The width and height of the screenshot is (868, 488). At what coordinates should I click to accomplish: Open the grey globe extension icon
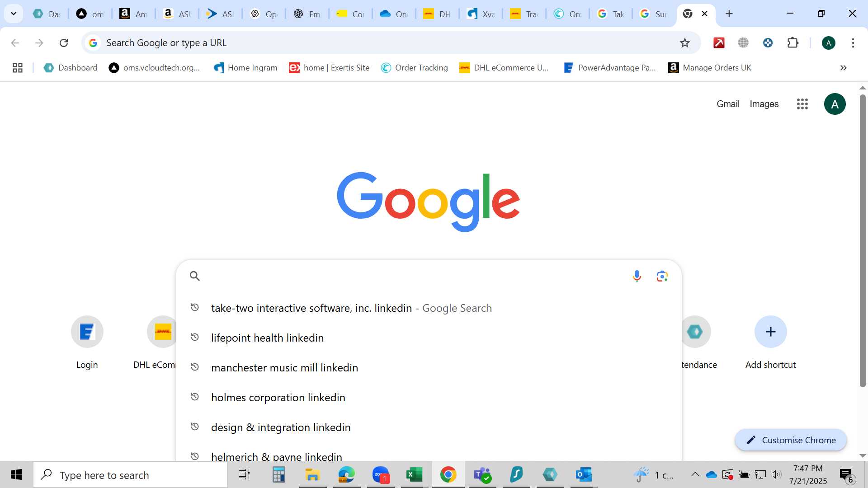pos(743,43)
